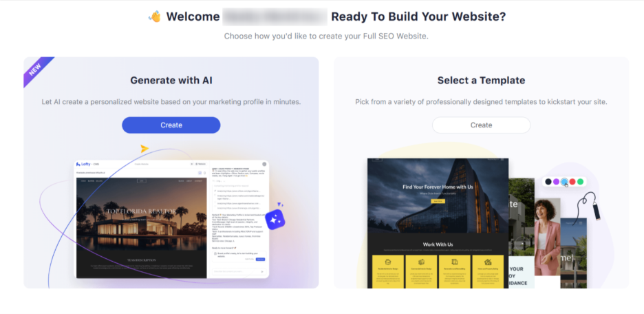Click the blue AI sparkle stars icon

[x=275, y=220]
